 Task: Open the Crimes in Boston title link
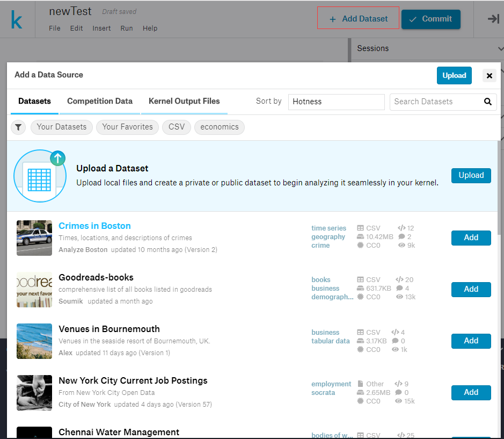[94, 226]
